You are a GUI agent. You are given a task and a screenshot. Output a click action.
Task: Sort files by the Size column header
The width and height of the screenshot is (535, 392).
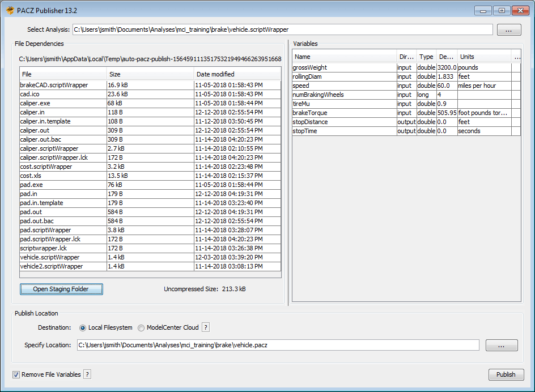pos(150,74)
